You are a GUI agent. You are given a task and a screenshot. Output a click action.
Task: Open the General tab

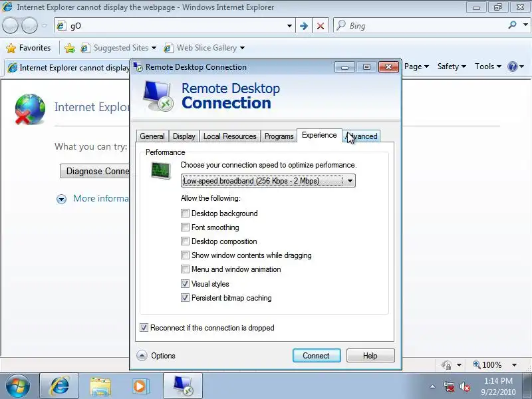click(152, 136)
